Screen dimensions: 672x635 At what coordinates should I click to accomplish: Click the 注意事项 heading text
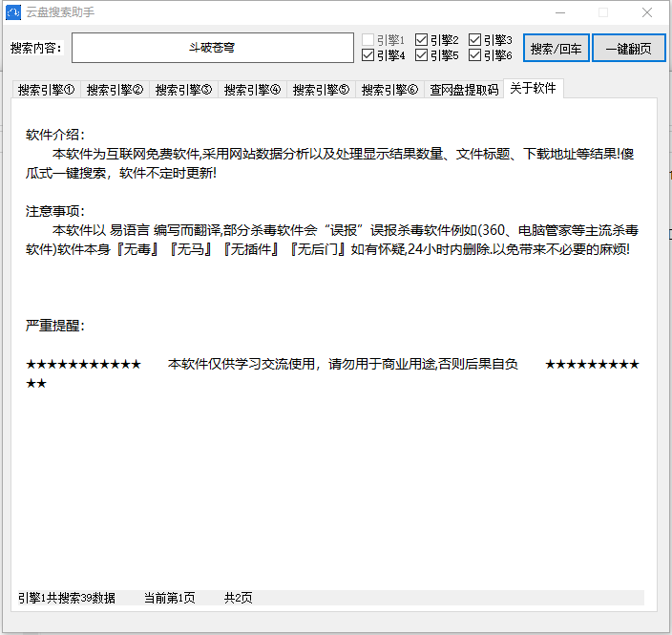pos(55,211)
